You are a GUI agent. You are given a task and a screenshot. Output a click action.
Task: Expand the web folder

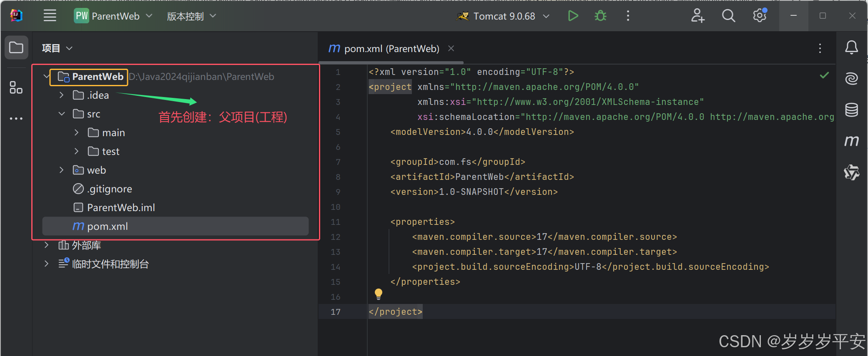coord(61,170)
